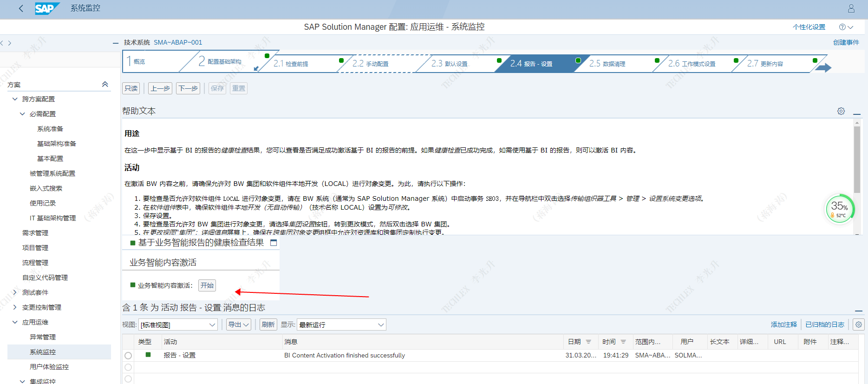Select 用户体验监控 in tree
Image resolution: width=868 pixels, height=384 pixels.
[49, 367]
